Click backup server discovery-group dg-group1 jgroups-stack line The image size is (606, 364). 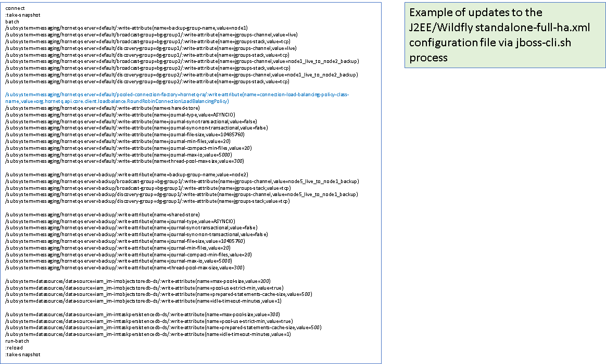pos(147,201)
